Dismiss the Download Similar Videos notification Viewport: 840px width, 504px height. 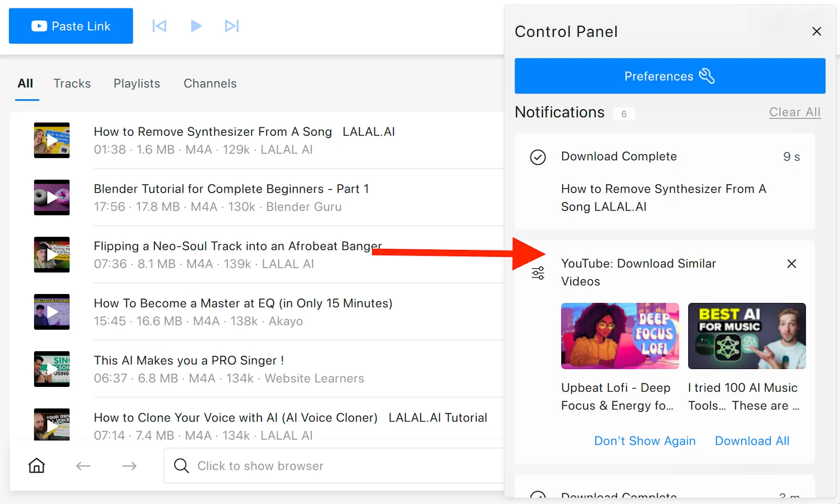pyautogui.click(x=792, y=264)
